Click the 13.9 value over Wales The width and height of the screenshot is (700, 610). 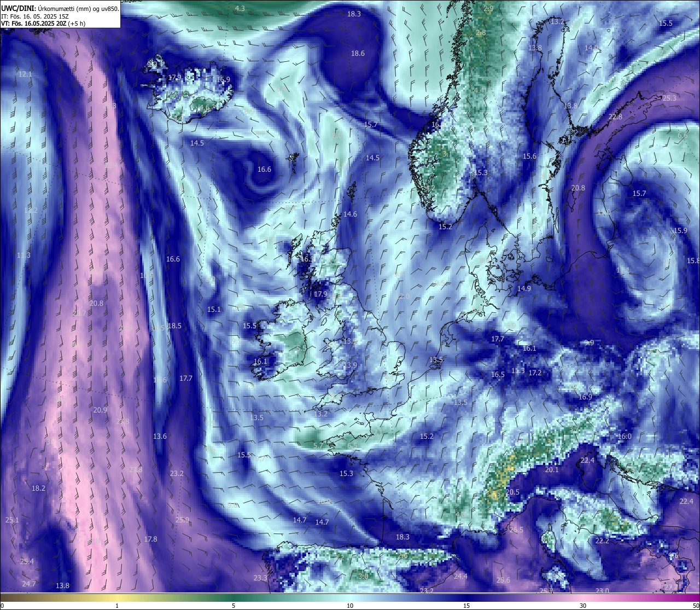(350, 365)
